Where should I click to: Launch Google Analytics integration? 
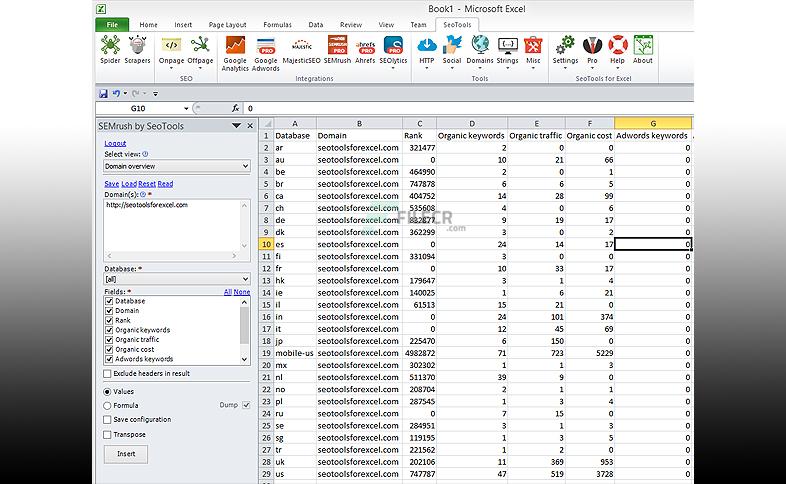tap(235, 53)
